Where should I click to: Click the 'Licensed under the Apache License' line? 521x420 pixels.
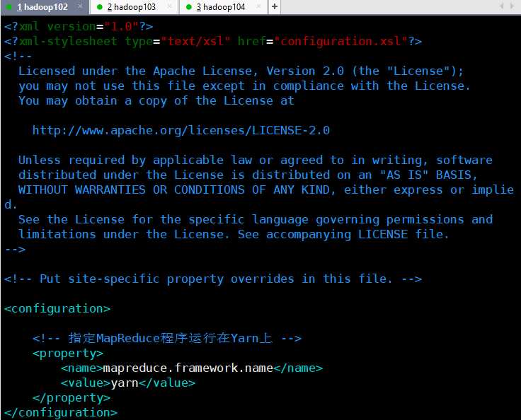click(241, 71)
